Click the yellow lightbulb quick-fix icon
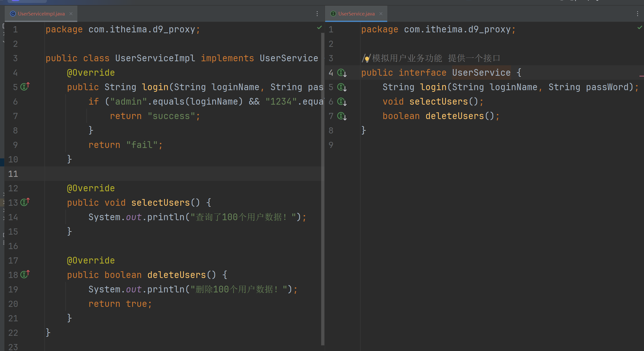Screen dimensions: 644x351 point(367,59)
